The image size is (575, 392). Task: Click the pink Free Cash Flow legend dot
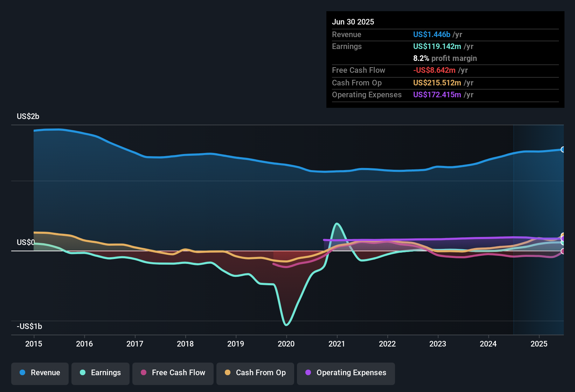(143, 373)
